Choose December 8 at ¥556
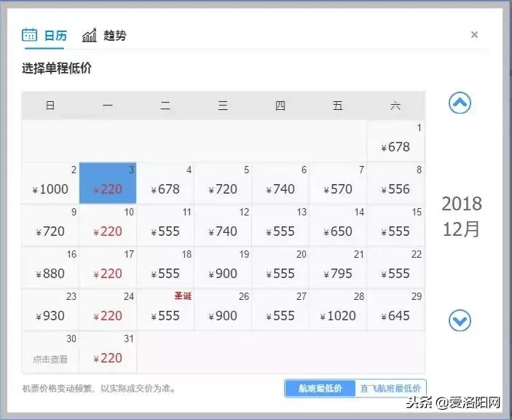 click(395, 183)
